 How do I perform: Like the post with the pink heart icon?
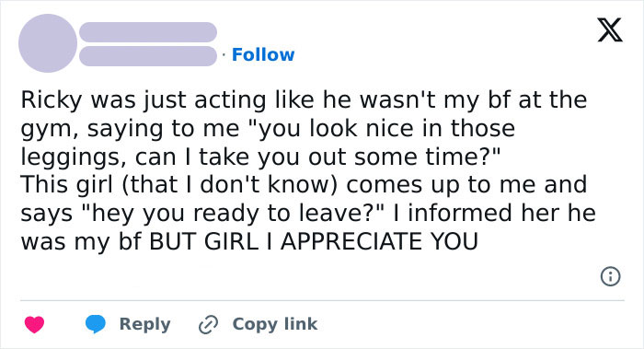click(x=35, y=324)
